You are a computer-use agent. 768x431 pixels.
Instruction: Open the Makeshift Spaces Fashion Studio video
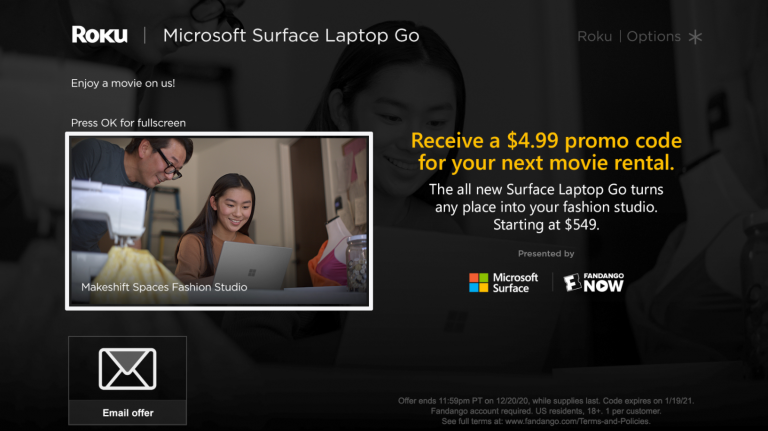(x=219, y=221)
